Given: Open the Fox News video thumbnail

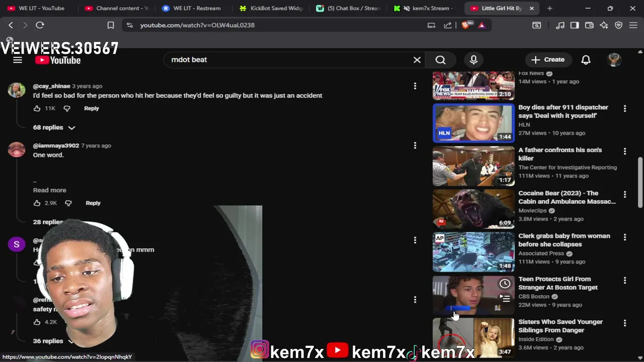Looking at the screenshot, I should coord(473,85).
